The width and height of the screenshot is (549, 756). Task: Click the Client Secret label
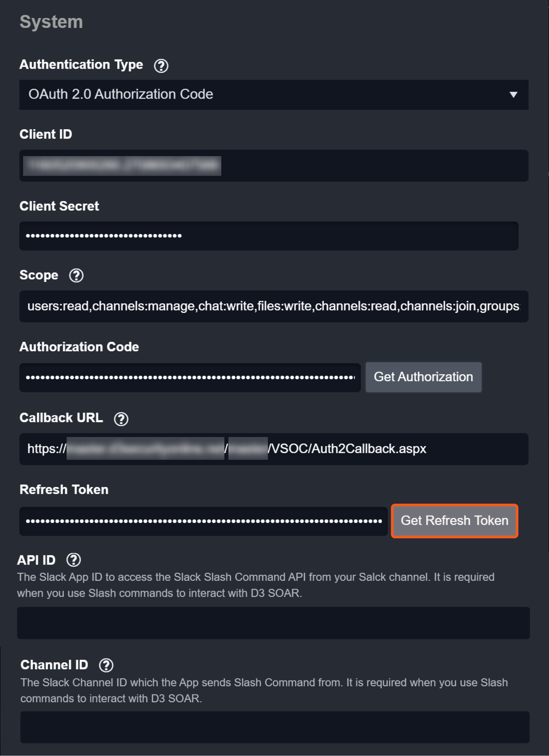[59, 206]
